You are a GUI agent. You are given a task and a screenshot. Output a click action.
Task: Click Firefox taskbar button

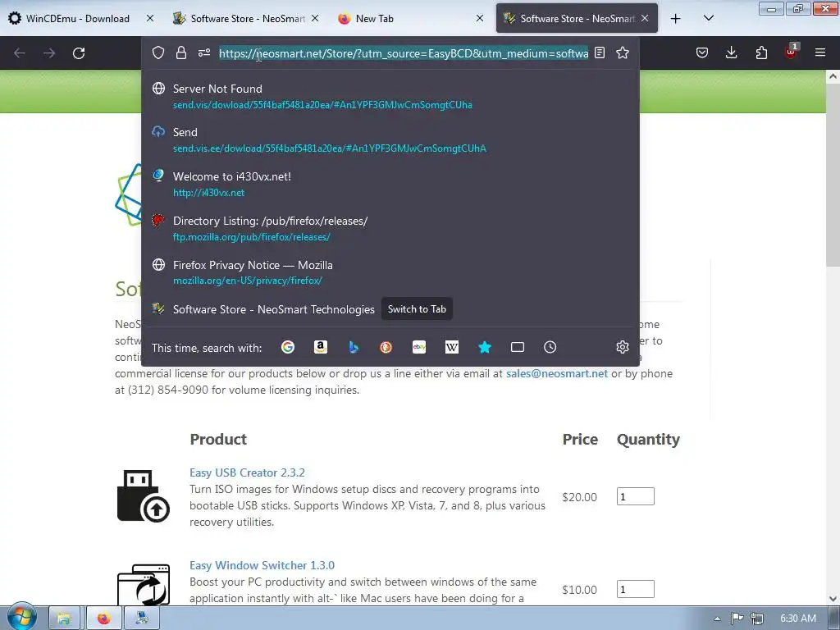coord(103,619)
